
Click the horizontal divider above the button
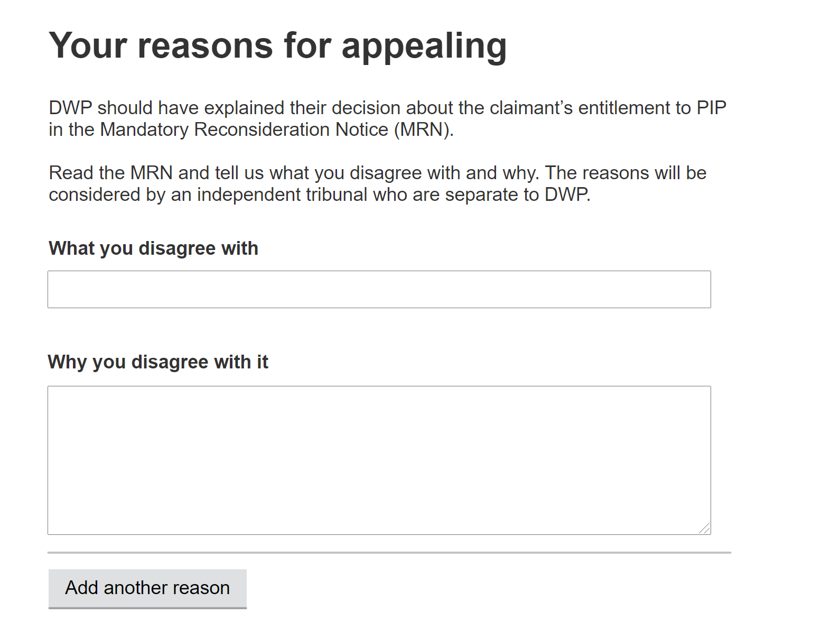pyautogui.click(x=389, y=552)
